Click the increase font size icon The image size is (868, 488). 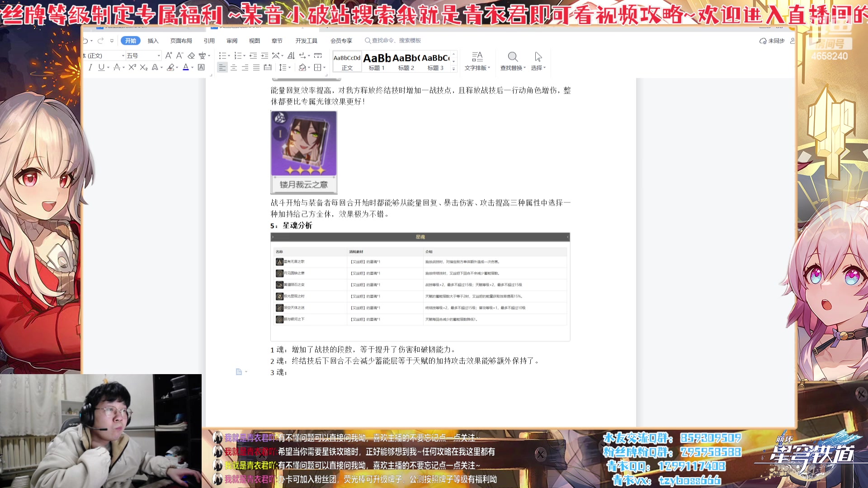tap(169, 55)
